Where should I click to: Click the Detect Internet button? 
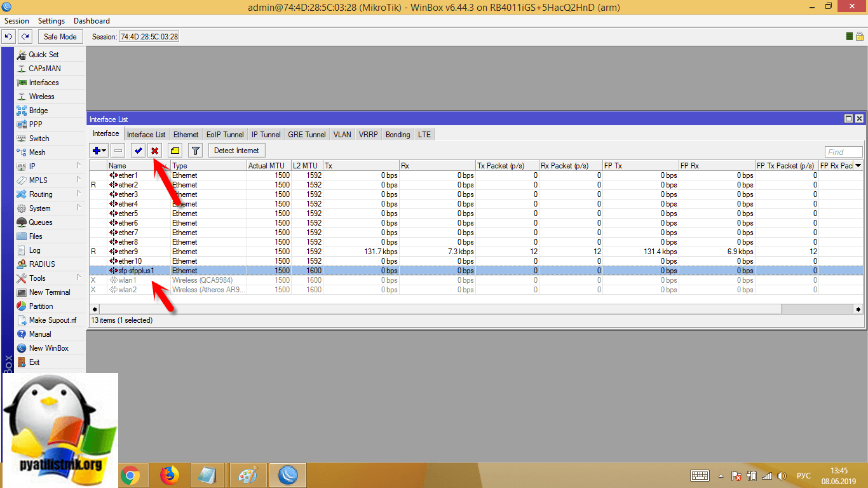pos(236,151)
